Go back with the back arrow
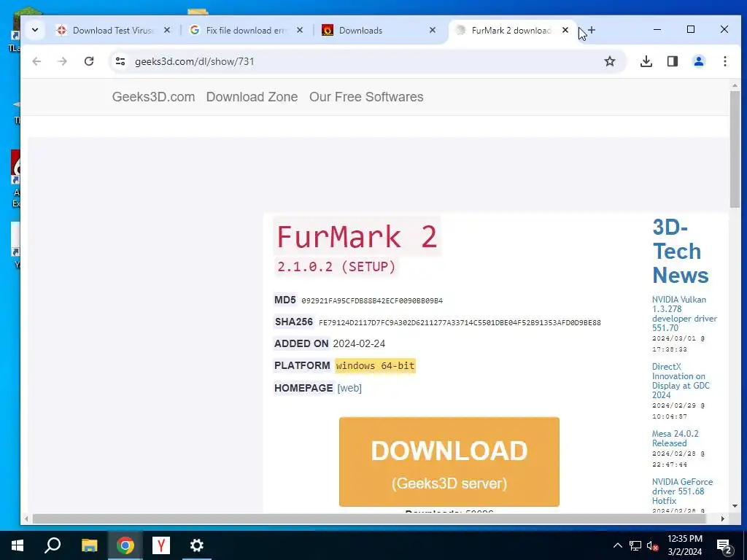Image resolution: width=747 pixels, height=560 pixels. (x=36, y=61)
